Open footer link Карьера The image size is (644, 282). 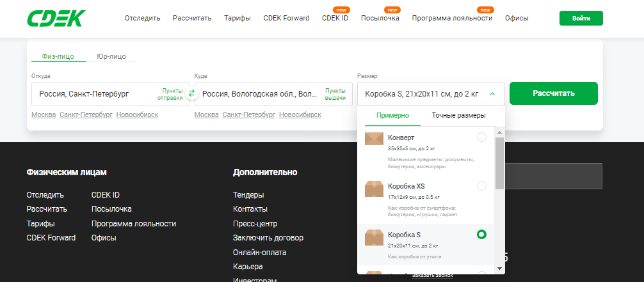[248, 267]
